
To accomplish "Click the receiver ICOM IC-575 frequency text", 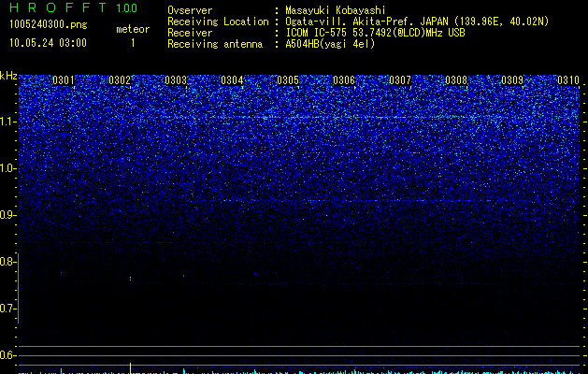I will point(375,33).
